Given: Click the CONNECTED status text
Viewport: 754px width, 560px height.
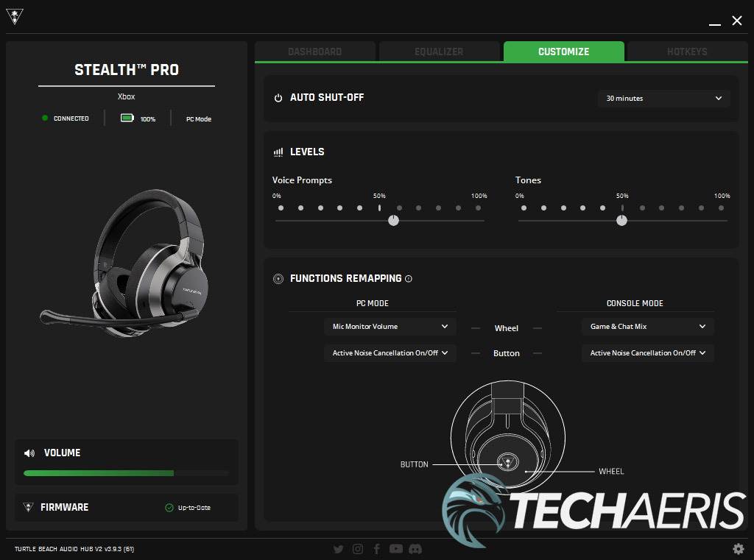Looking at the screenshot, I should (x=71, y=118).
